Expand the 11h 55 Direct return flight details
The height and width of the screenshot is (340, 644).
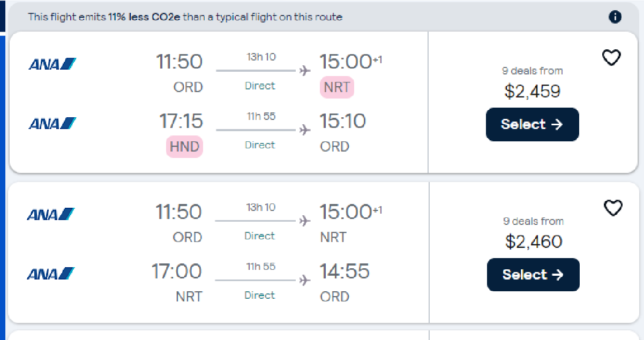pyautogui.click(x=260, y=130)
